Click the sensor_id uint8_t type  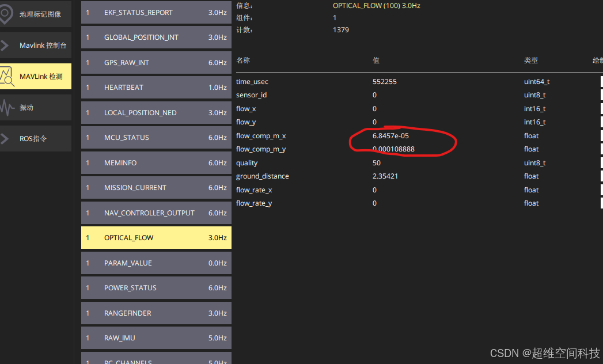click(534, 94)
